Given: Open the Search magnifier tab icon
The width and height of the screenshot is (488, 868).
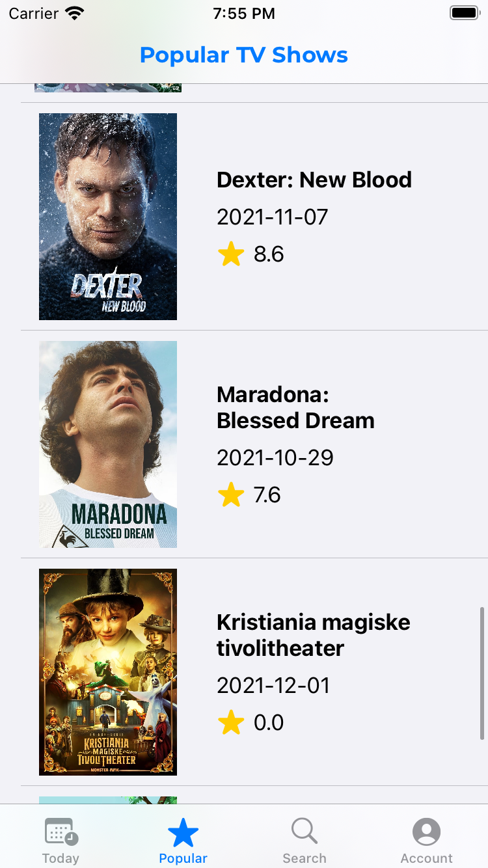Looking at the screenshot, I should tap(304, 832).
